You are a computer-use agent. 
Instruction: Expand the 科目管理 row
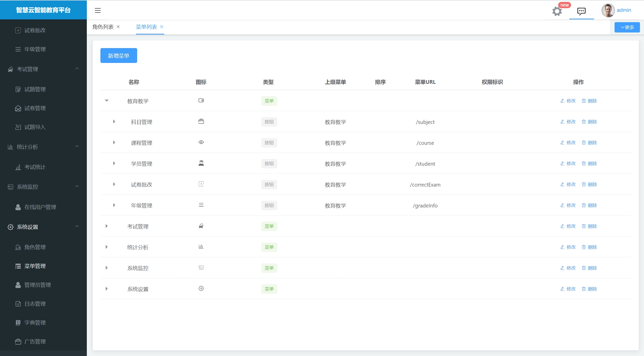pos(114,122)
